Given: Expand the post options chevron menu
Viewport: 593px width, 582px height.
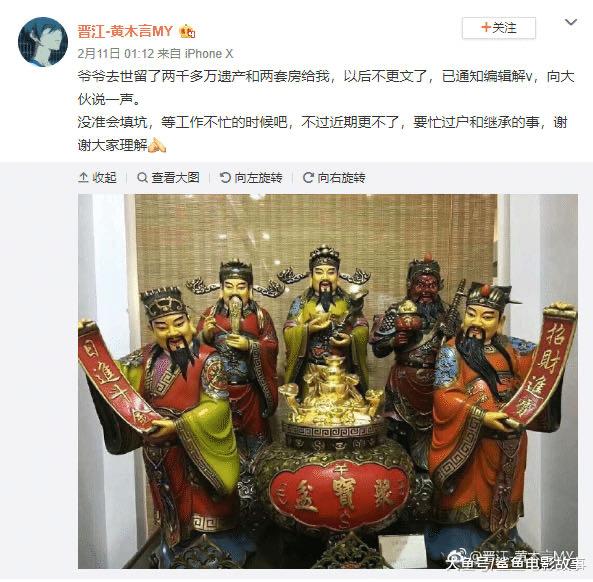Looking at the screenshot, I should [x=571, y=22].
